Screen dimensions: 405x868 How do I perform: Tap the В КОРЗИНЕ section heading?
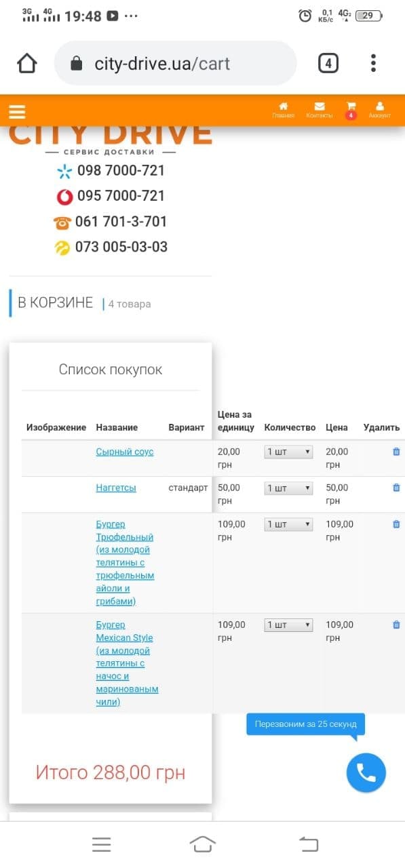click(55, 303)
